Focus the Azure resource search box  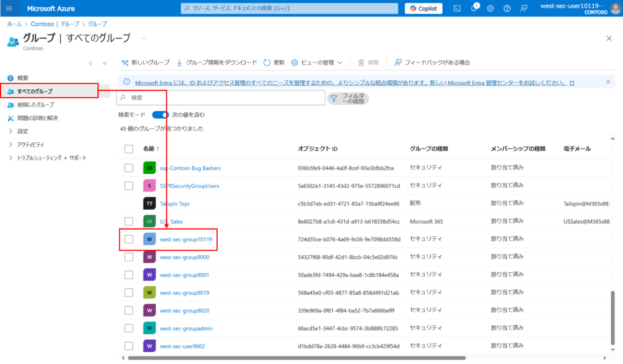tap(289, 9)
